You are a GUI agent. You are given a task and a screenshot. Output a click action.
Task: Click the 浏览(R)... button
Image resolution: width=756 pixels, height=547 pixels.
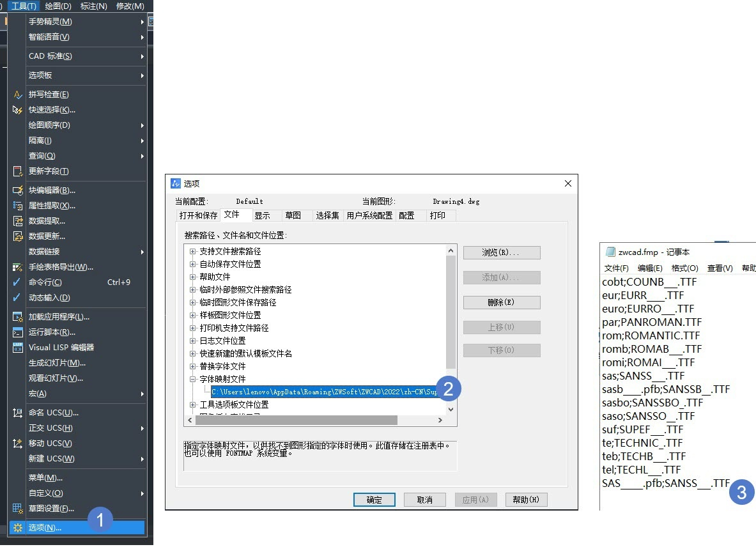click(502, 252)
